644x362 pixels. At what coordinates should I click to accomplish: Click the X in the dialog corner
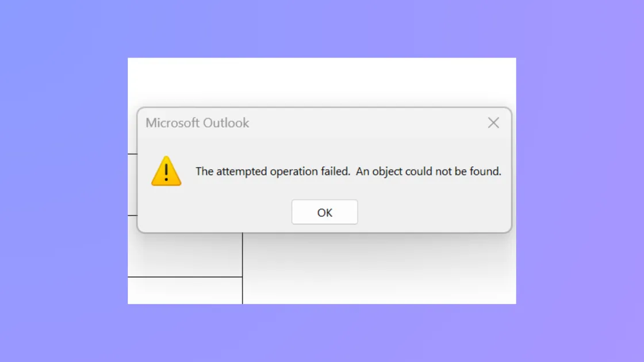(493, 123)
